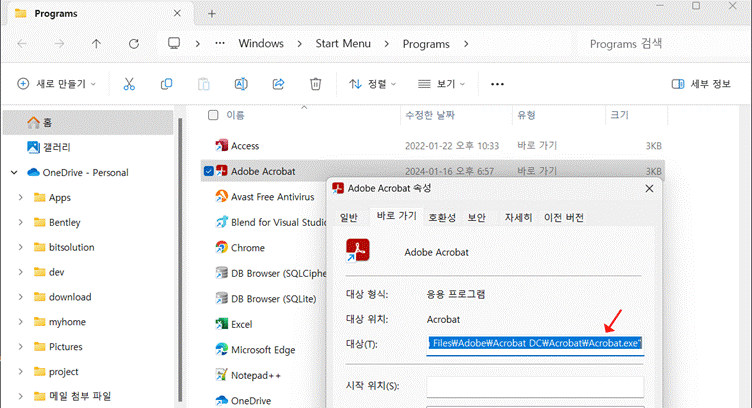
Task: Click the Cut scissors icon
Action: 129,84
